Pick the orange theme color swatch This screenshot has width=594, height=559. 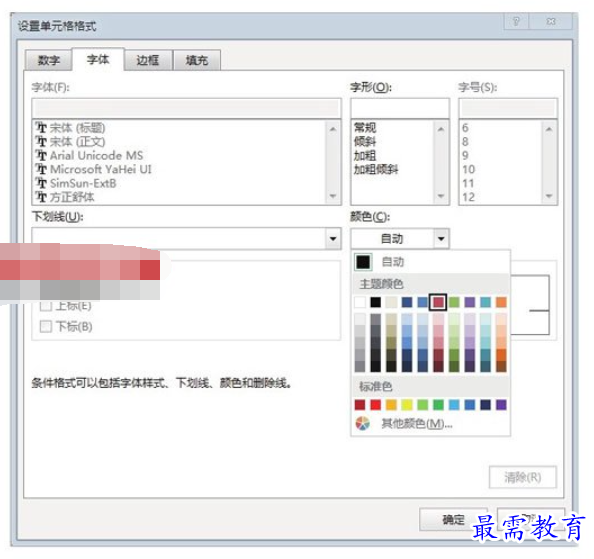[501, 302]
